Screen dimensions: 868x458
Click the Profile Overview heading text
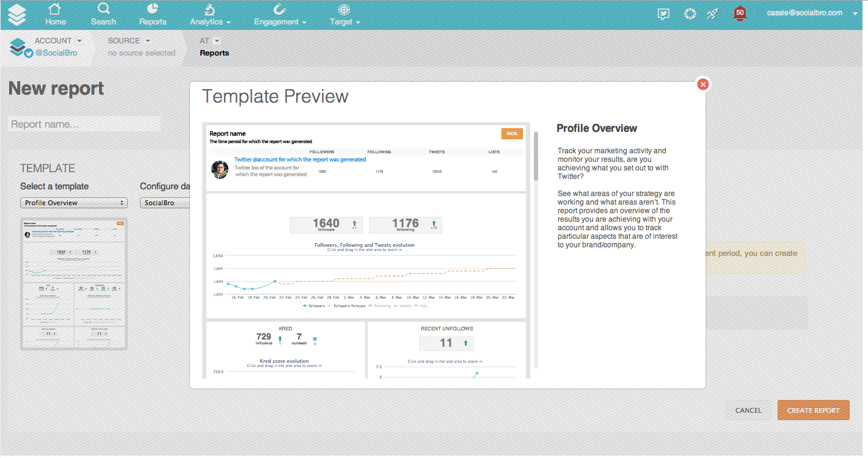tap(597, 128)
